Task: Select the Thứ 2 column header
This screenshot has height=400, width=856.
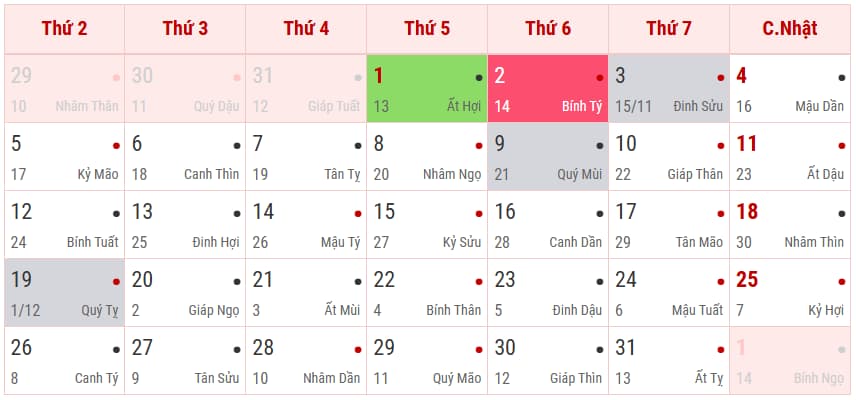Action: (64, 29)
